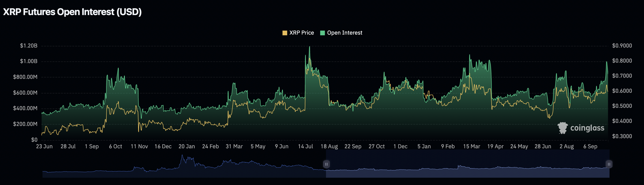
Task: Click the 19 Apr date label
Action: pyautogui.click(x=496, y=146)
